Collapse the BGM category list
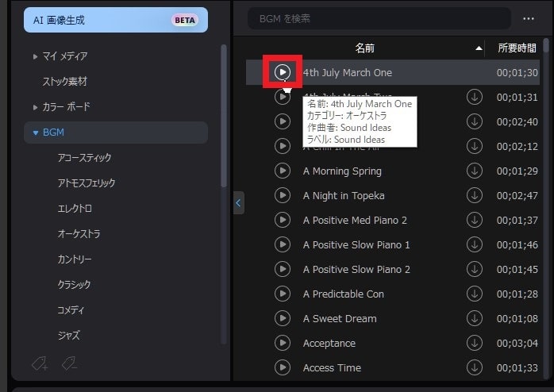Viewport: 554px width, 392px height. click(x=35, y=133)
